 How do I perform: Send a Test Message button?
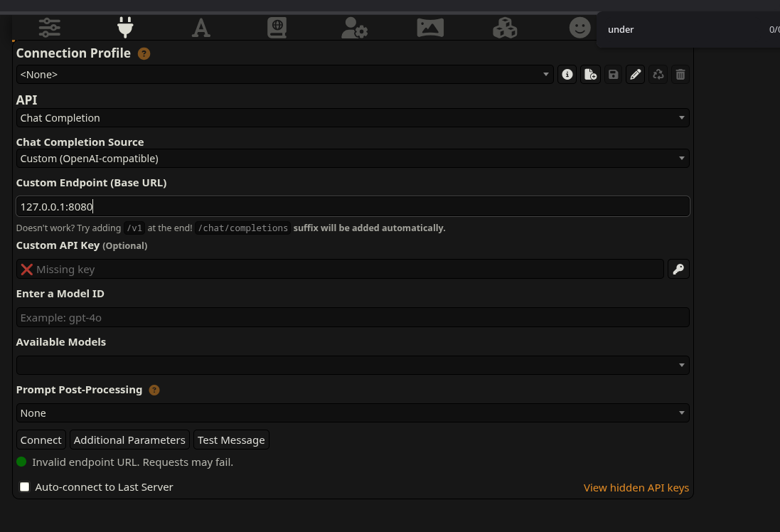(x=231, y=440)
